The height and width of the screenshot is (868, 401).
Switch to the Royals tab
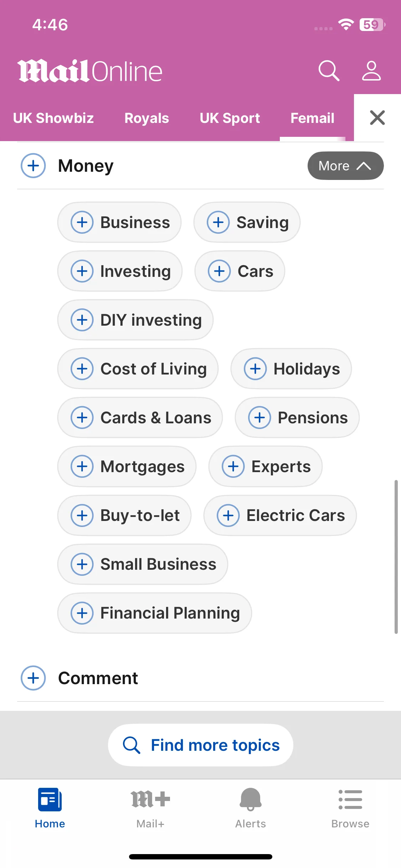[146, 118]
